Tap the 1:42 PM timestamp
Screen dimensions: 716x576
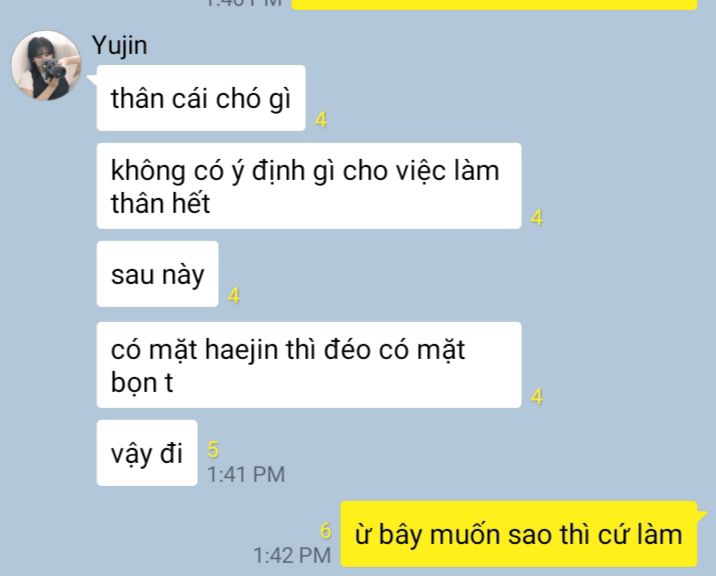point(292,556)
